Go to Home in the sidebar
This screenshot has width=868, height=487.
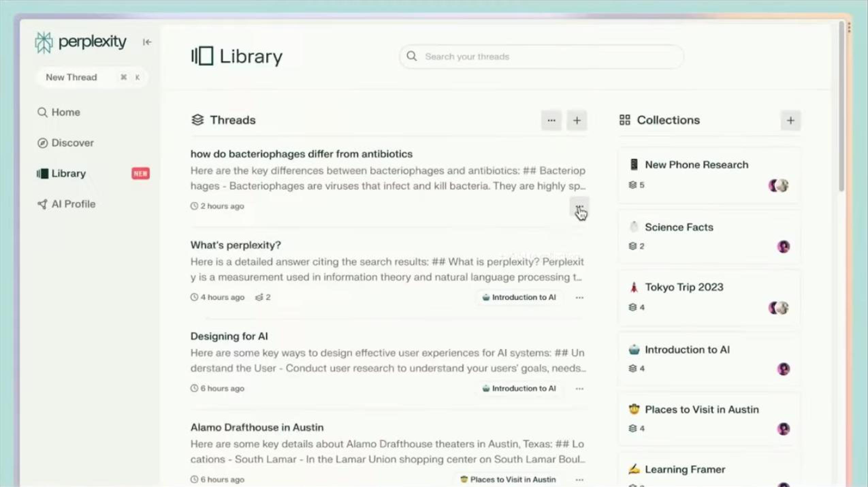[x=59, y=112]
